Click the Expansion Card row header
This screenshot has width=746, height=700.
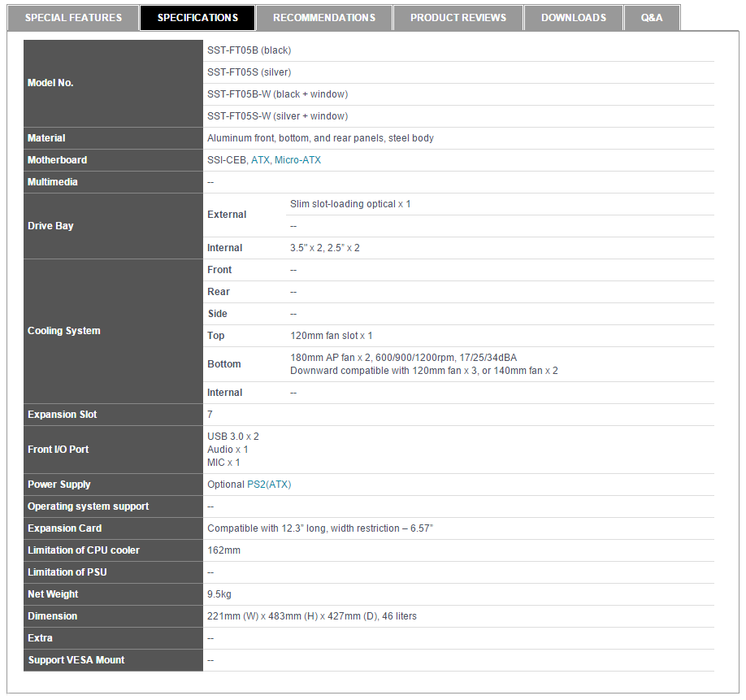(x=113, y=528)
